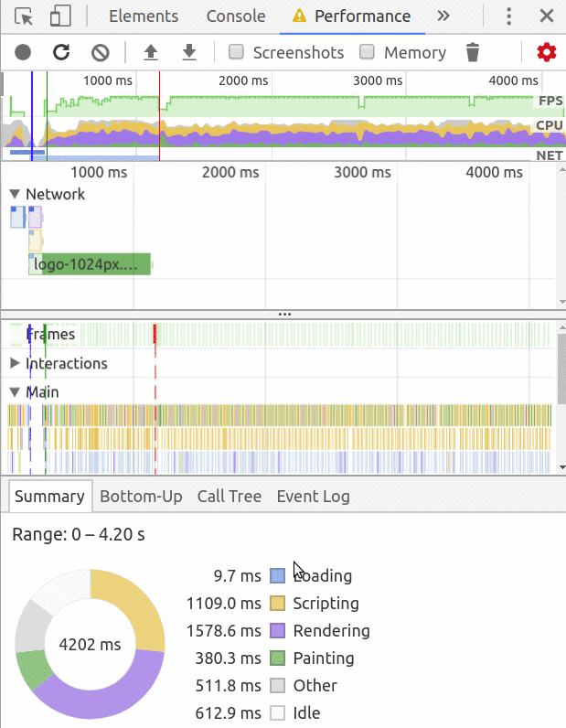The height and width of the screenshot is (728, 566).
Task: Show more tabs with double chevron
Action: [x=443, y=16]
